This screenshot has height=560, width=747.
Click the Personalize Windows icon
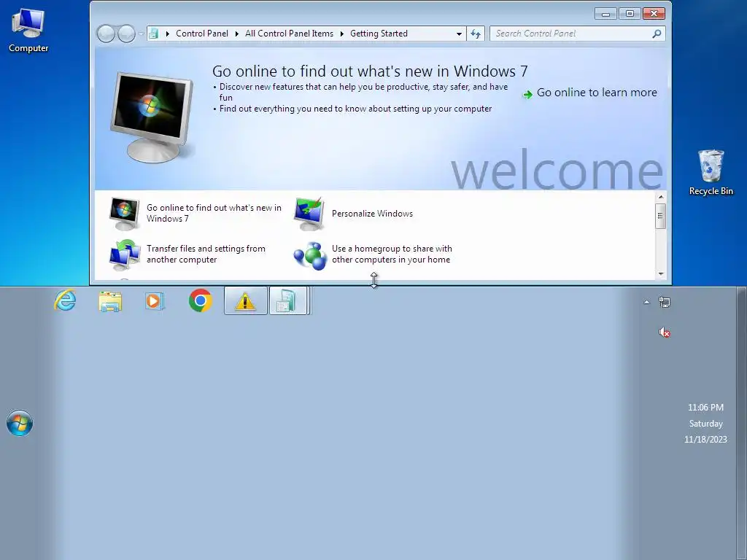click(x=309, y=214)
